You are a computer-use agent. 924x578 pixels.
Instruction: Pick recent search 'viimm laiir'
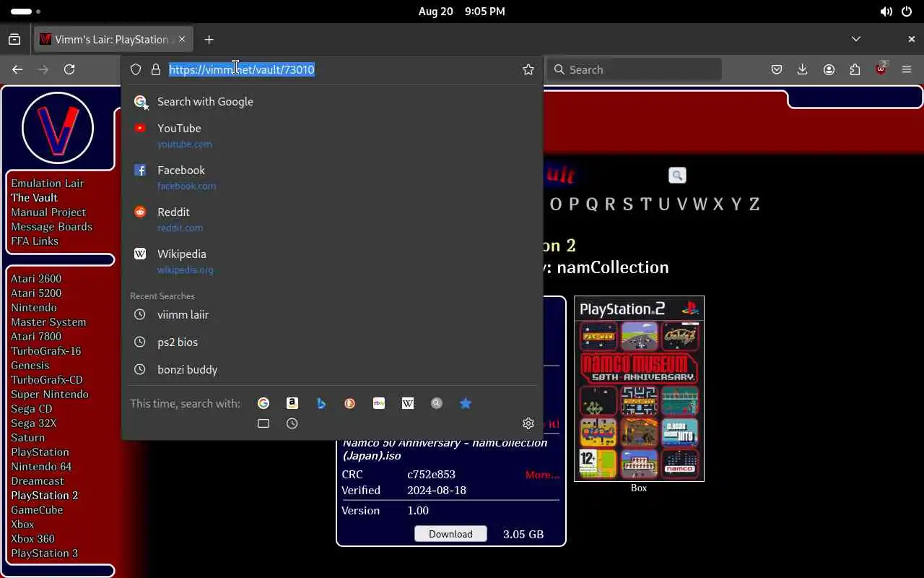coord(332,315)
